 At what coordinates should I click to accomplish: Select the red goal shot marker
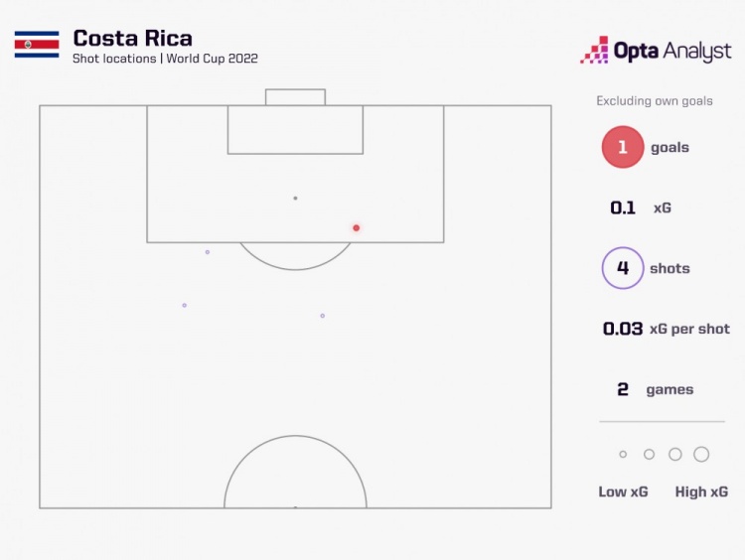pyautogui.click(x=356, y=228)
